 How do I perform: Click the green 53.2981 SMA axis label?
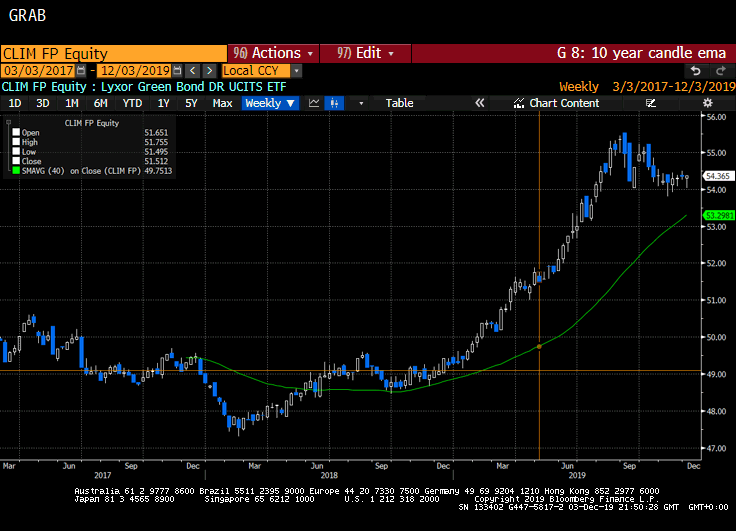(x=719, y=215)
